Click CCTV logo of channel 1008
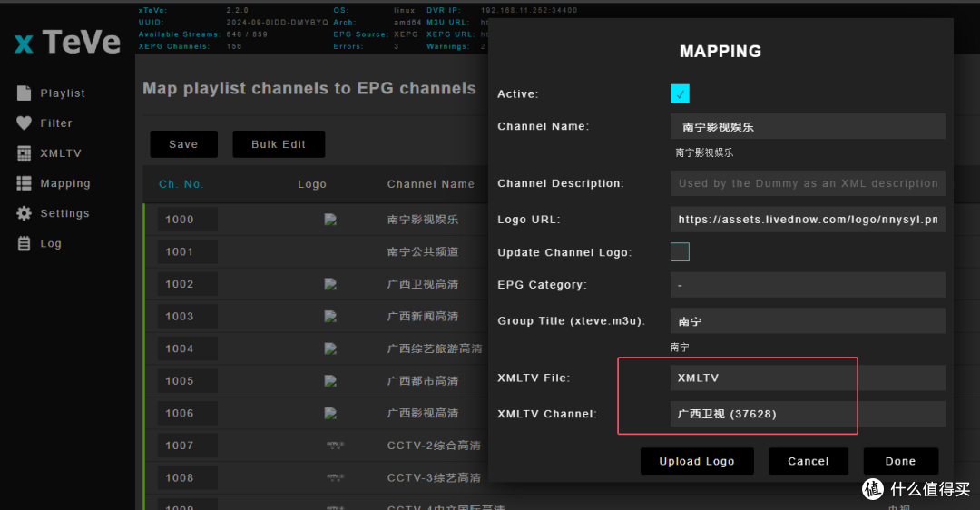980x510 pixels. [x=335, y=477]
